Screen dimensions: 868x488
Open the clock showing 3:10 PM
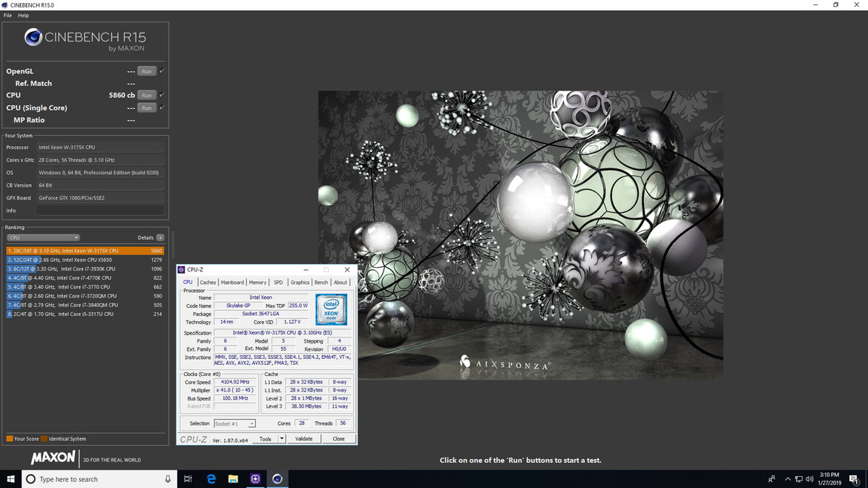click(829, 479)
